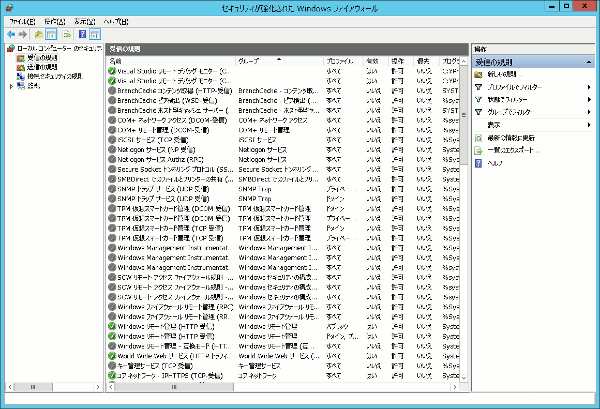The height and width of the screenshot is (409, 600).
Task: Click the help icon in the actions pane
Action: (478, 163)
